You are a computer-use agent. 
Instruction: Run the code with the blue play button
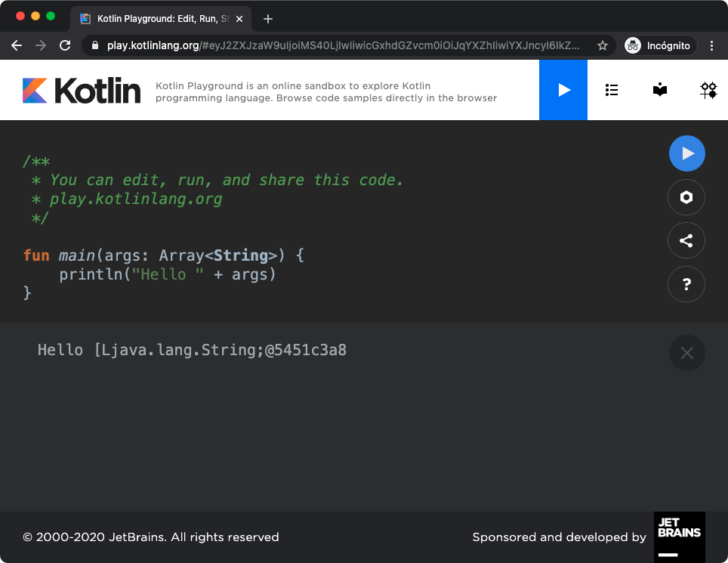click(x=686, y=153)
